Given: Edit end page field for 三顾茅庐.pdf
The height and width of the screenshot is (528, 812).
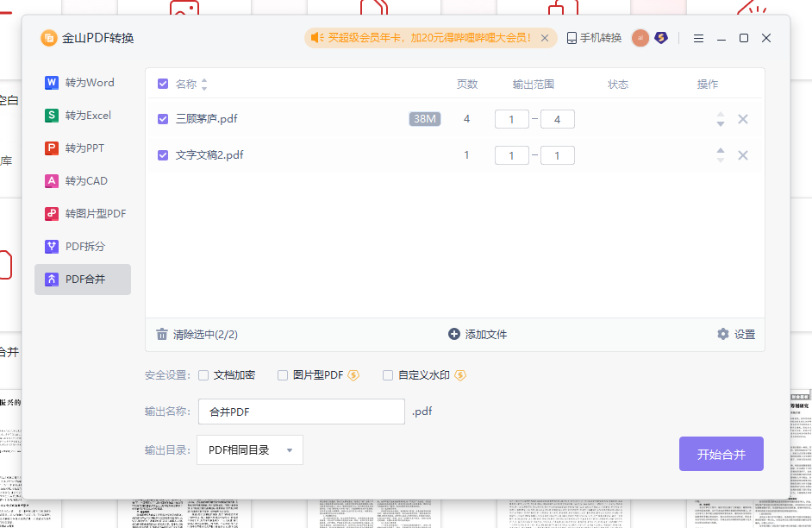Looking at the screenshot, I should pos(557,119).
